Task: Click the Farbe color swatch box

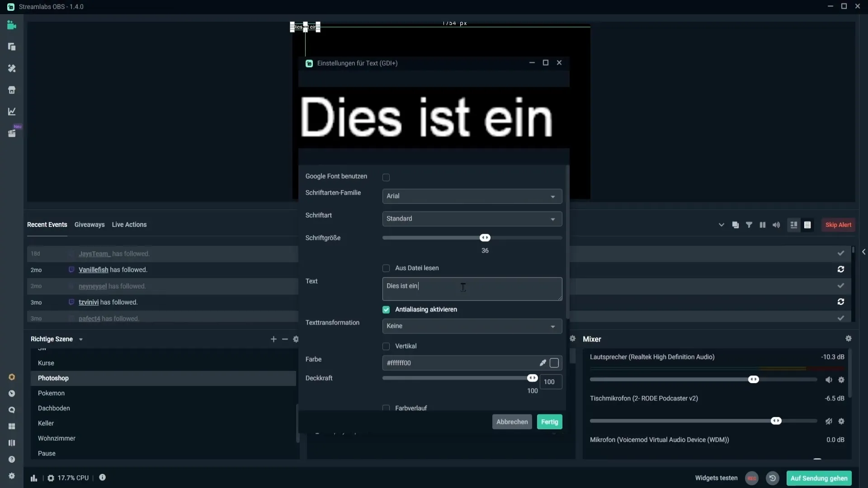Action: pyautogui.click(x=554, y=363)
